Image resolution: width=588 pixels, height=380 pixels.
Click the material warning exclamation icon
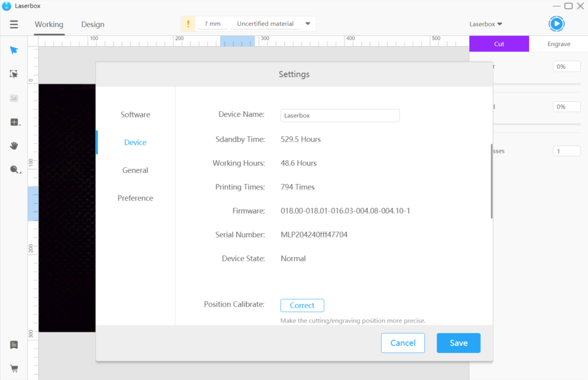click(x=188, y=24)
